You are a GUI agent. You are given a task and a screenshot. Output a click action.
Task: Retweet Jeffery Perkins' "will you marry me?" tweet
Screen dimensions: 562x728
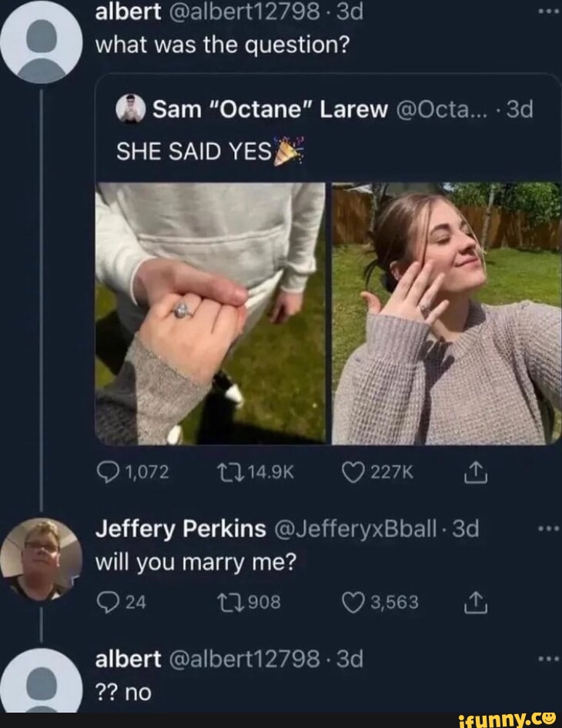225,602
